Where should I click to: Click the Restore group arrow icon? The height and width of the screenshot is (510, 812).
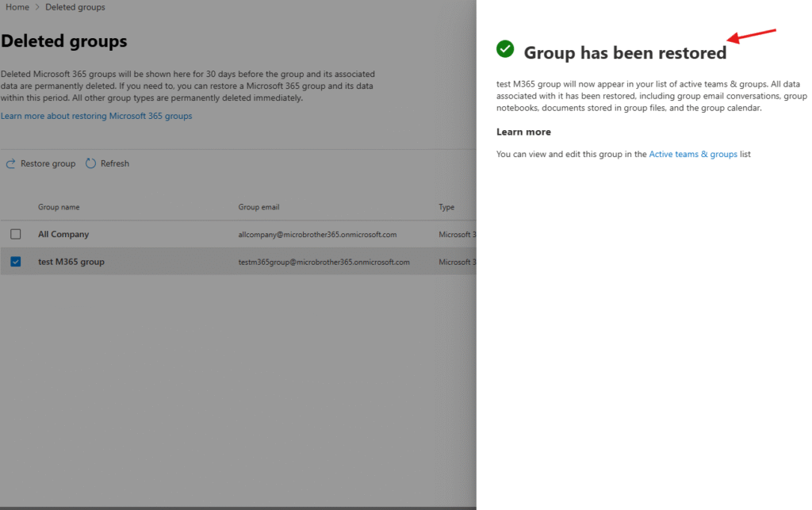[11, 164]
